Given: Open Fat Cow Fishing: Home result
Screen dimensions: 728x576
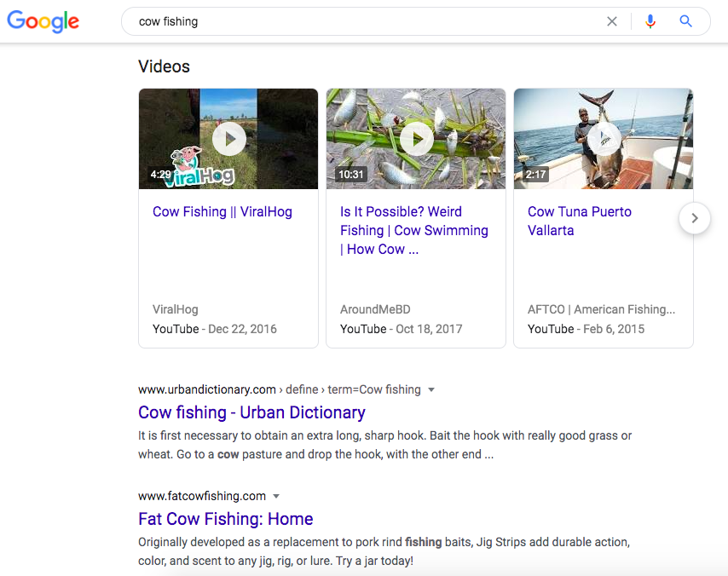Looking at the screenshot, I should click(x=226, y=518).
